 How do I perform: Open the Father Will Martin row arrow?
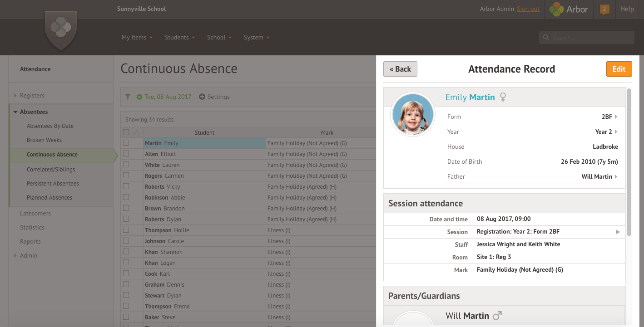[616, 176]
